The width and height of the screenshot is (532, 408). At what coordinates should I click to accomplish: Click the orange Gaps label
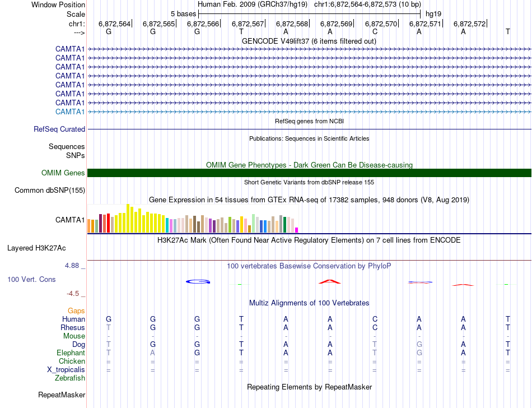point(76,310)
